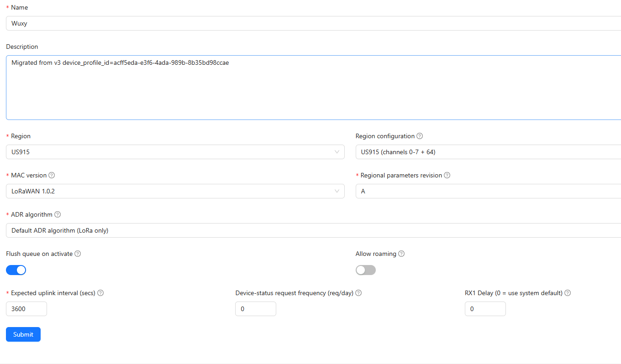This screenshot has width=621, height=364.
Task: Enable the Allow roaming switch
Action: pos(366,270)
